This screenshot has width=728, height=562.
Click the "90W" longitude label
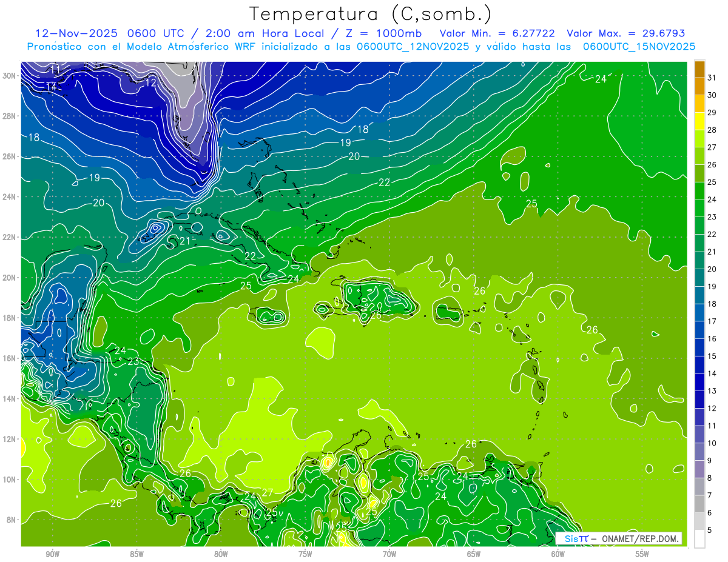52,554
